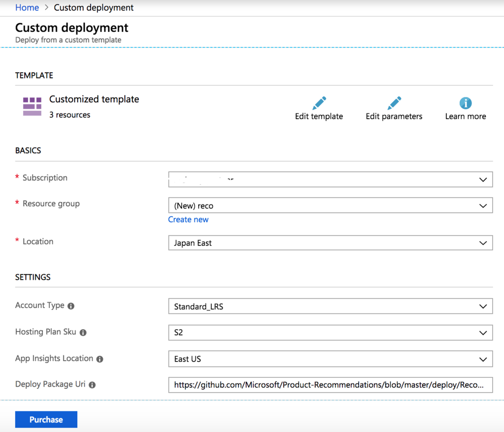This screenshot has width=504, height=432.
Task: Click the Learn more info icon
Action: tap(466, 103)
